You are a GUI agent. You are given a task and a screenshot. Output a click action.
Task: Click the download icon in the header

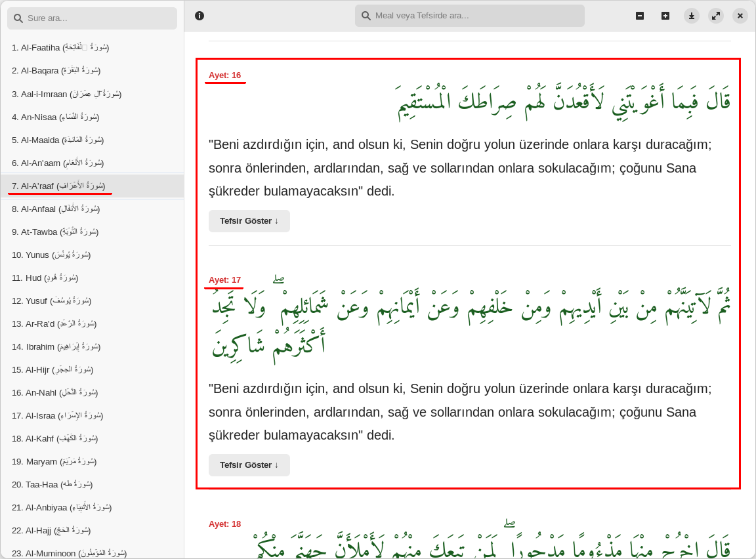692,16
